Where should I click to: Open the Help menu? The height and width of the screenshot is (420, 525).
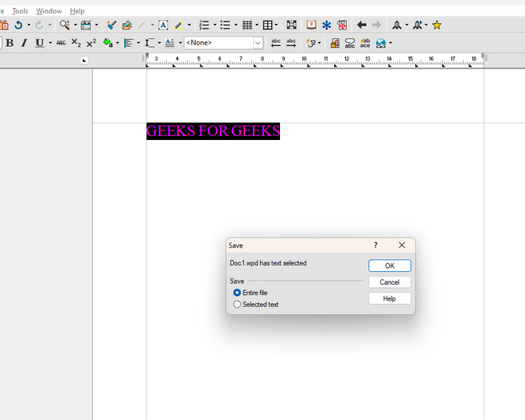77,11
